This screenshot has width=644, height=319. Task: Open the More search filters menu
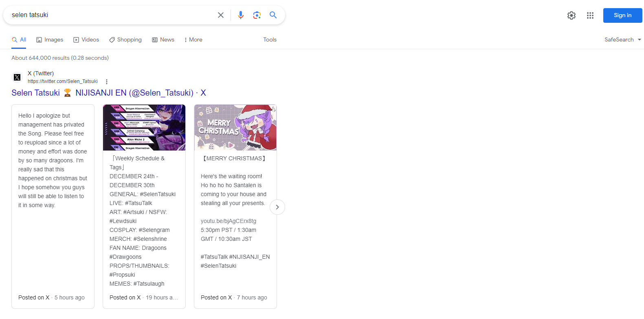tap(193, 39)
